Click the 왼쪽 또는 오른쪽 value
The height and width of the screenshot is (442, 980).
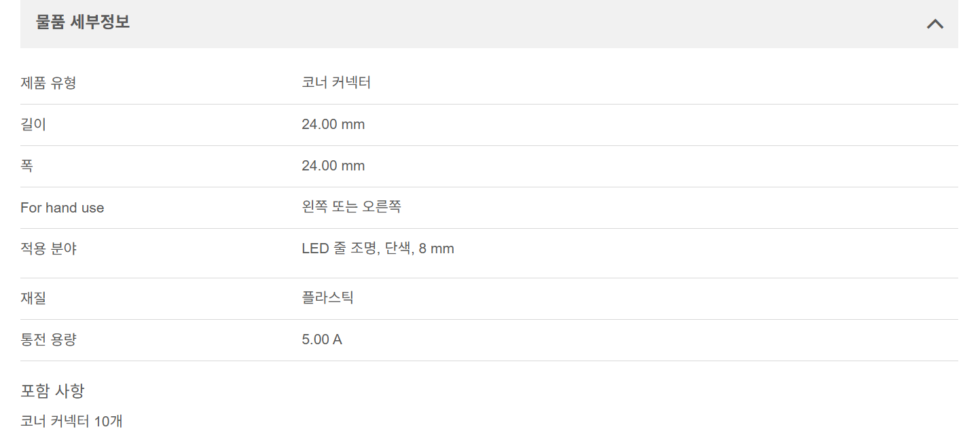click(x=351, y=207)
